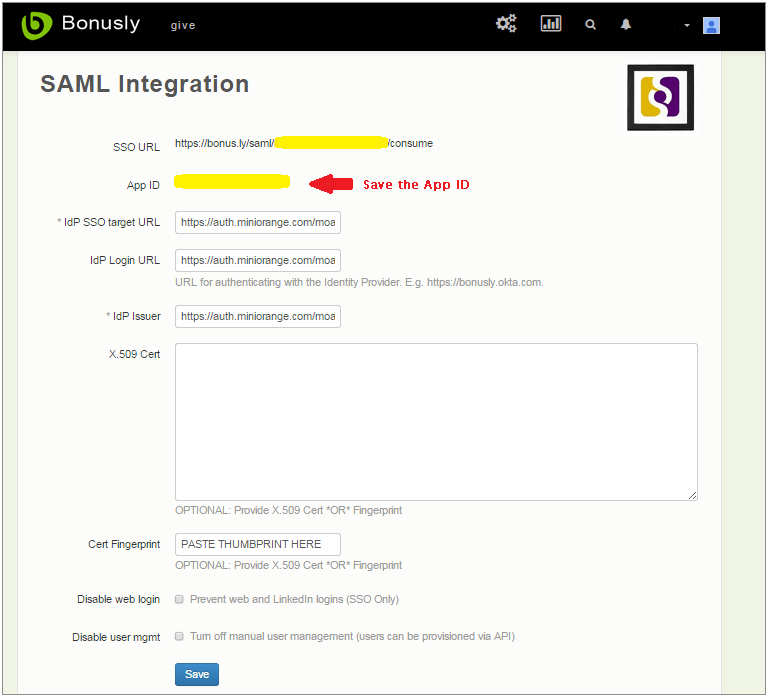The height and width of the screenshot is (697, 768).
Task: Click the Cert Fingerprint label
Action: 124,544
